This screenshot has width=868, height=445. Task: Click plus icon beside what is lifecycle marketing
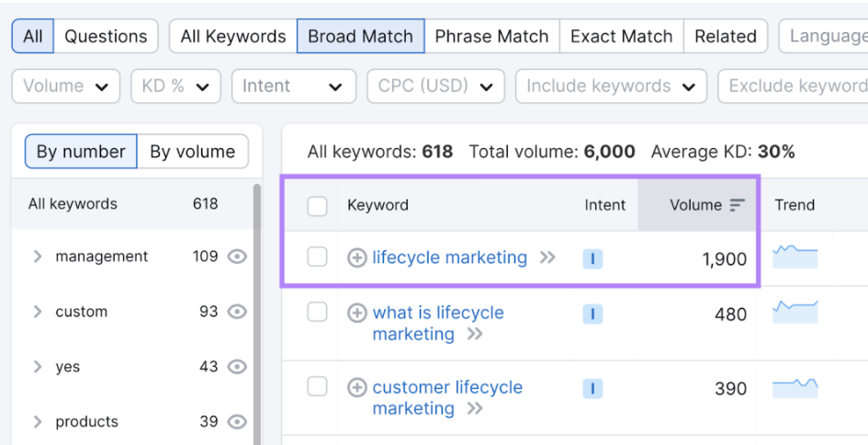357,314
